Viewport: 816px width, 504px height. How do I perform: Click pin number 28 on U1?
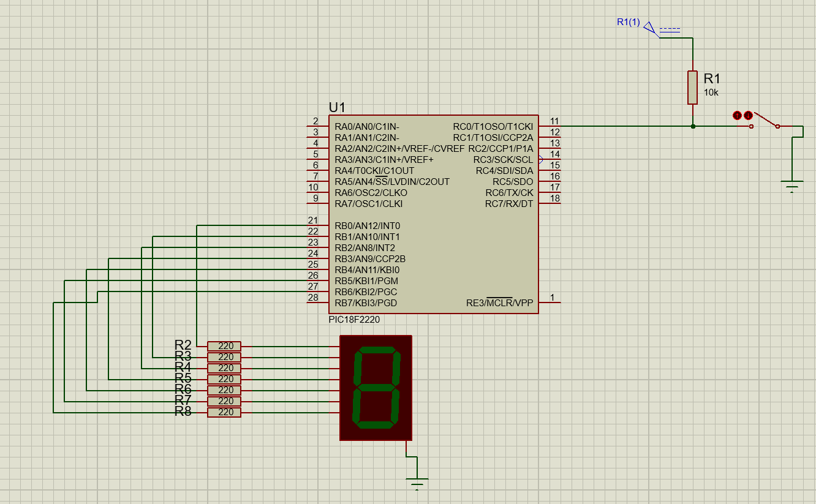313,298
